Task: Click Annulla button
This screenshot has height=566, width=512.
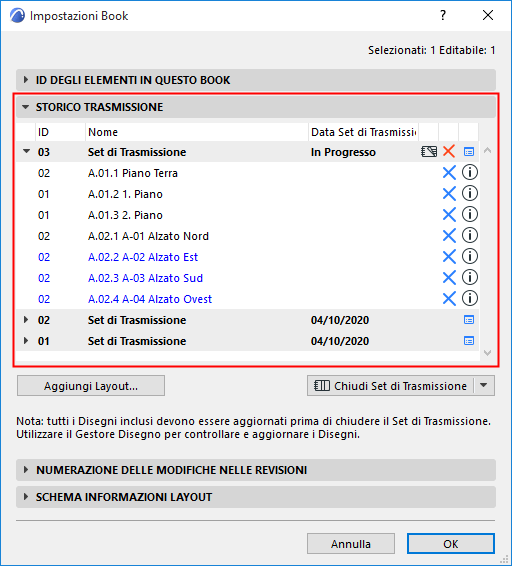Action: [x=351, y=544]
